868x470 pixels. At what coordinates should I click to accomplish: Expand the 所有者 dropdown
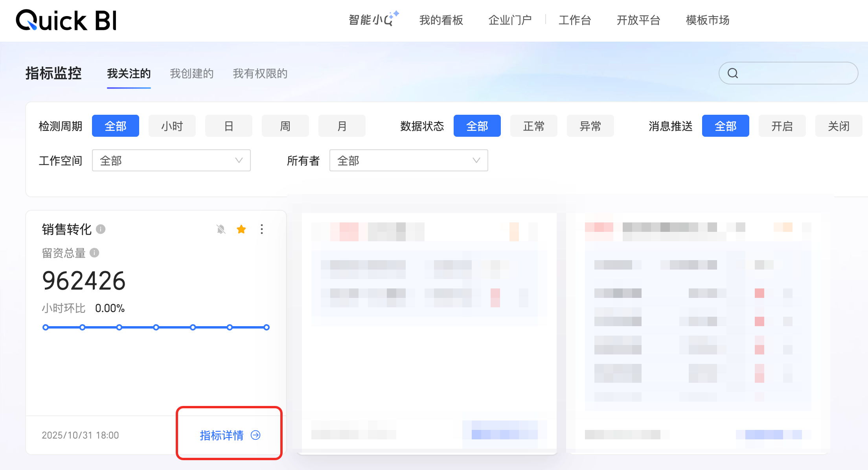408,160
